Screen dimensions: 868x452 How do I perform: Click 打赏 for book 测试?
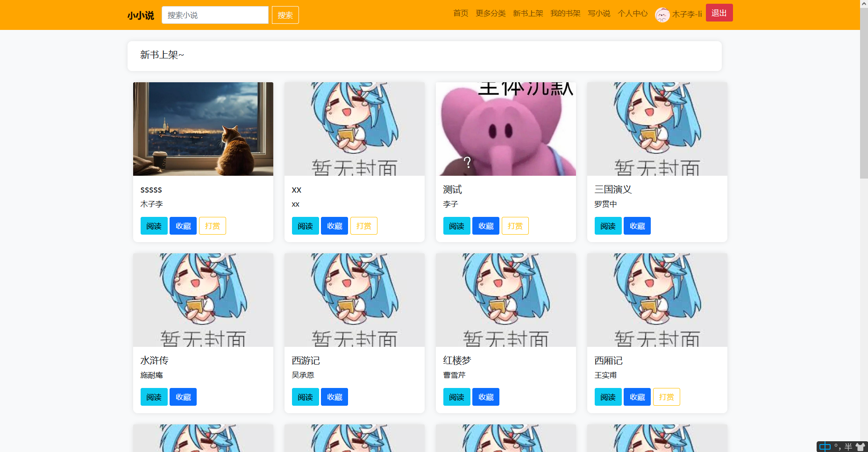pos(515,226)
